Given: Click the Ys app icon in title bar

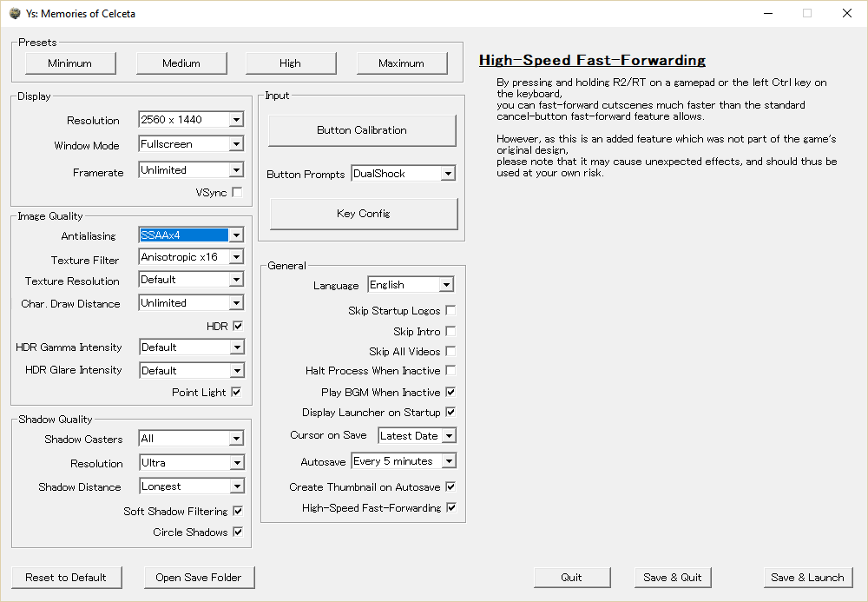Looking at the screenshot, I should (15, 13).
